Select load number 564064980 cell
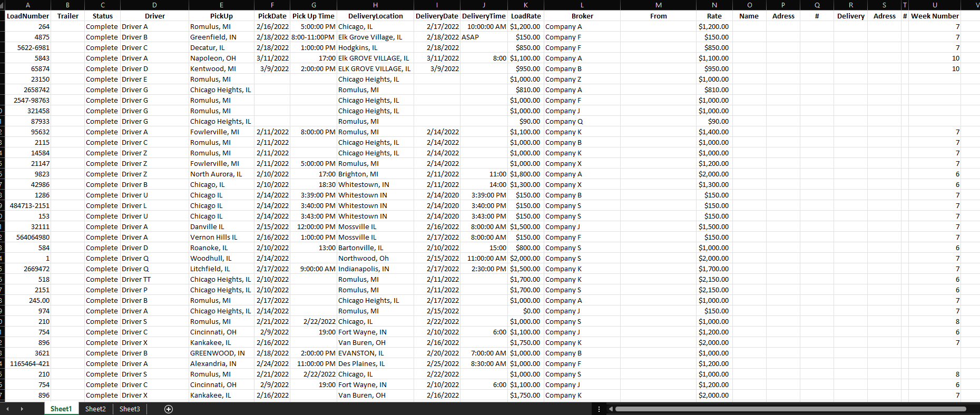980x415 pixels. point(28,237)
